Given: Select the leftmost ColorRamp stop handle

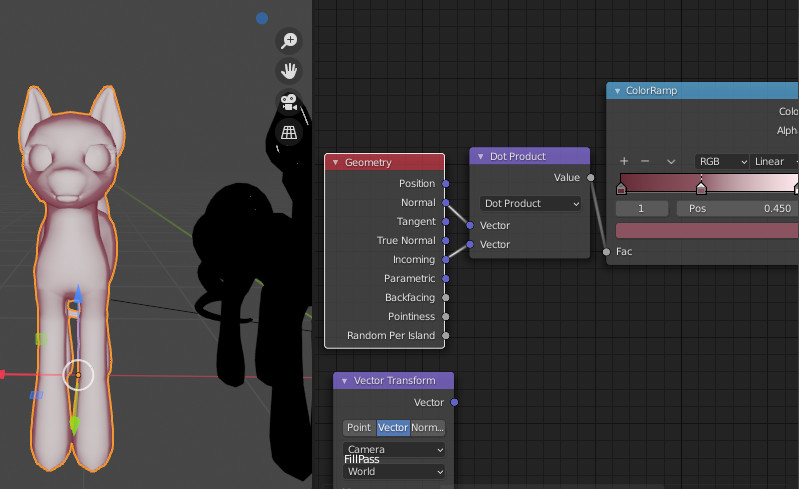Looking at the screenshot, I should [621, 188].
